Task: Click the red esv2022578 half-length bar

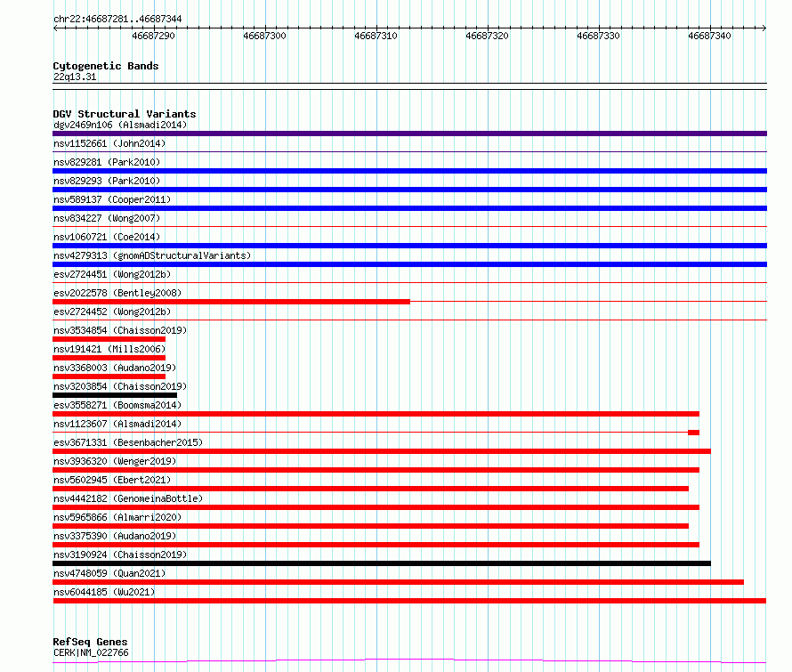Action: (231, 302)
